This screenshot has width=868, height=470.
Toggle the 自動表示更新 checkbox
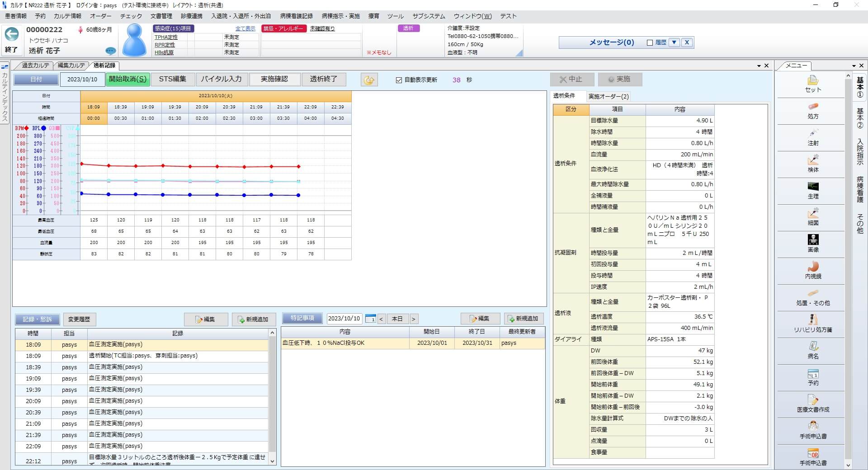[x=399, y=80]
